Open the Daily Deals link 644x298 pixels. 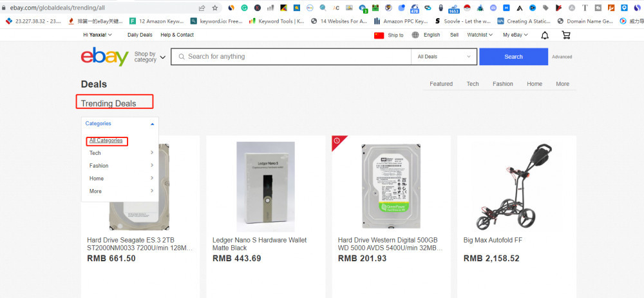pyautogui.click(x=140, y=35)
